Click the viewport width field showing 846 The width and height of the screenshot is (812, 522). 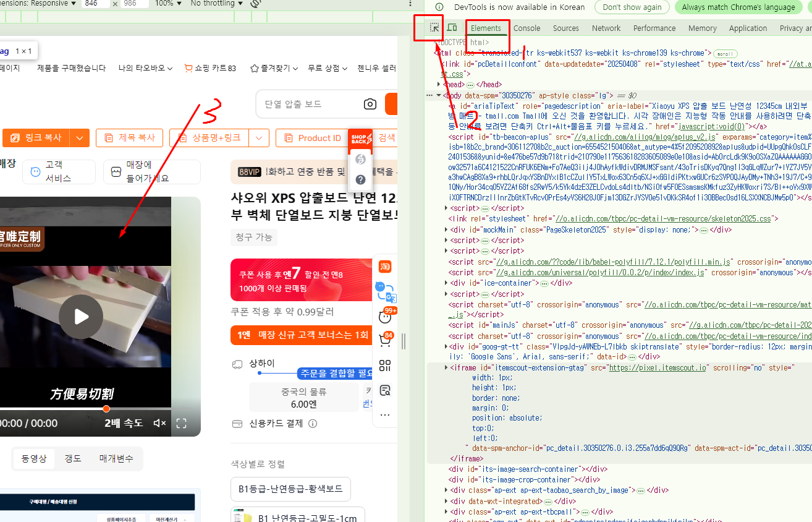pos(96,4)
